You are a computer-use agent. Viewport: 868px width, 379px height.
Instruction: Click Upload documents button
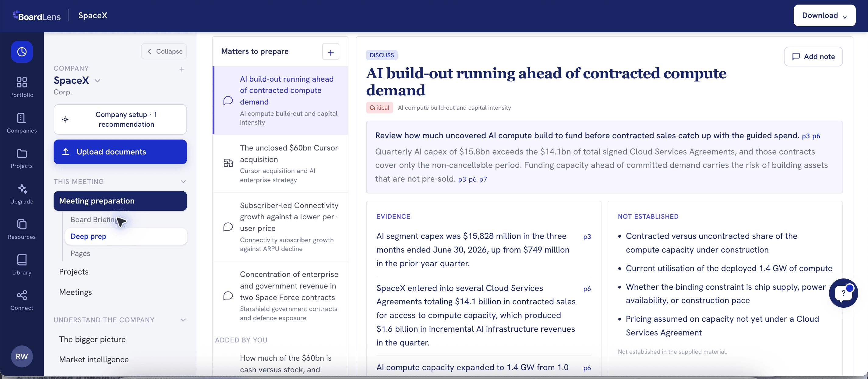click(x=120, y=152)
